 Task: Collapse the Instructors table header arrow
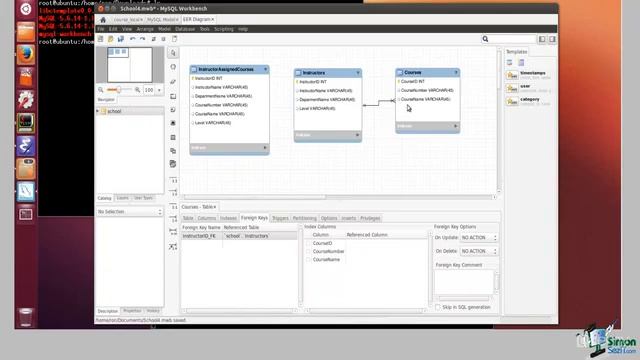[x=358, y=73]
